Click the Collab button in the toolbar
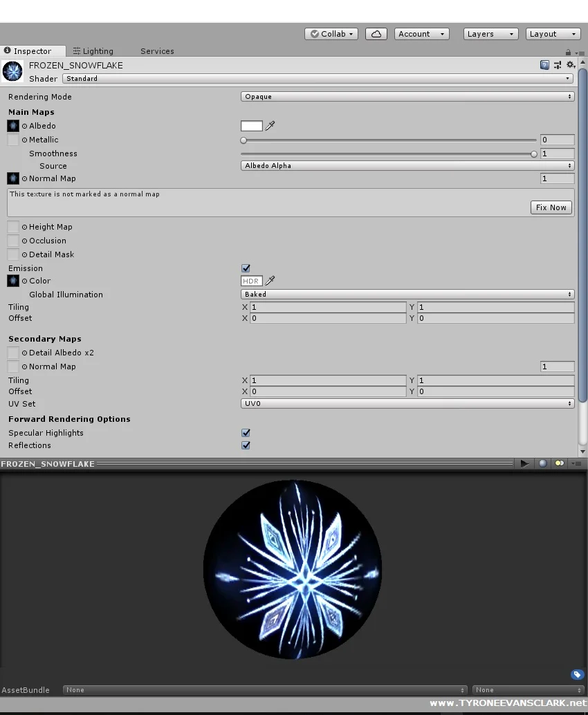This screenshot has width=588, height=715. tap(331, 33)
